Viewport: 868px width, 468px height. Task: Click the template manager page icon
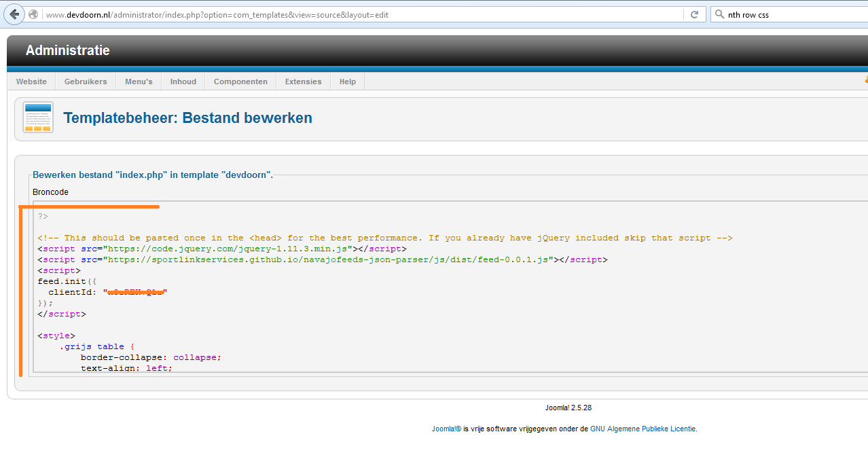tap(37, 117)
